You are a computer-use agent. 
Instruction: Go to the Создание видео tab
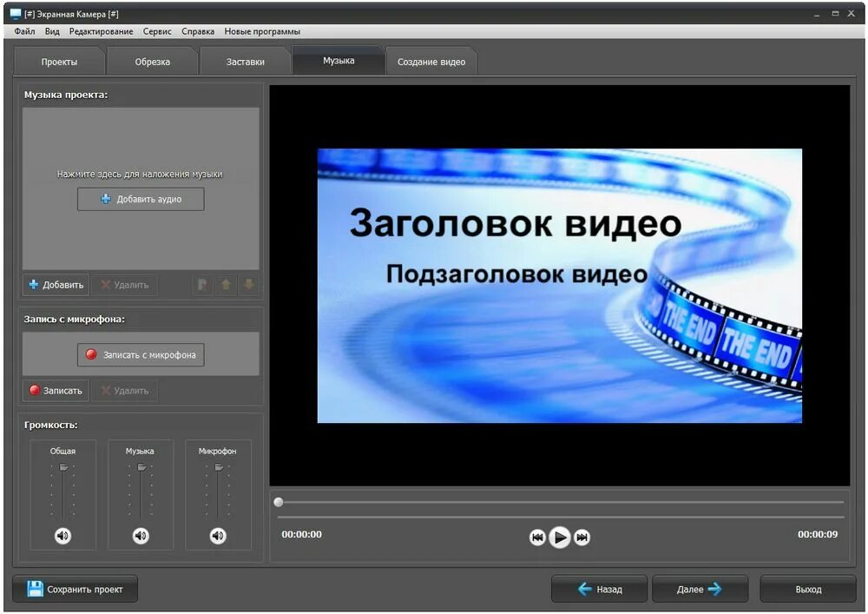[x=431, y=62]
